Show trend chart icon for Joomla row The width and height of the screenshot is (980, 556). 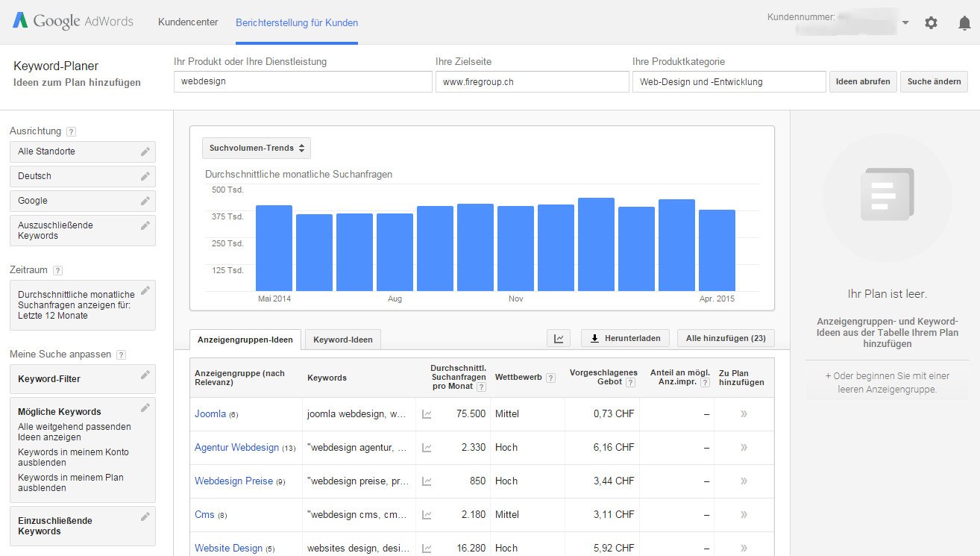pos(427,414)
